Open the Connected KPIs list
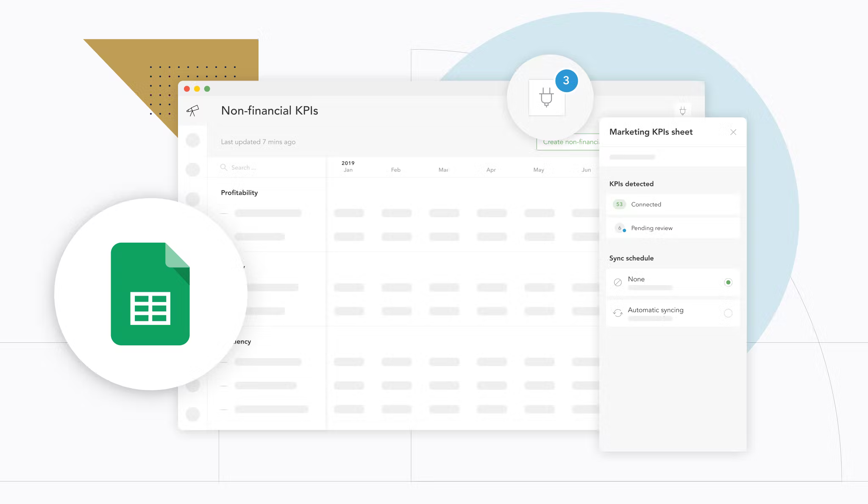The height and width of the screenshot is (504, 868). point(646,204)
